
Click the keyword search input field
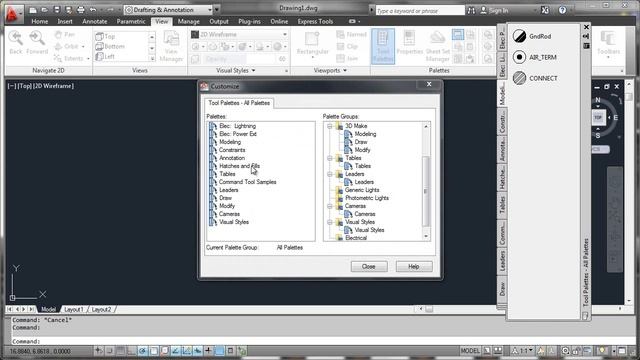420,11
